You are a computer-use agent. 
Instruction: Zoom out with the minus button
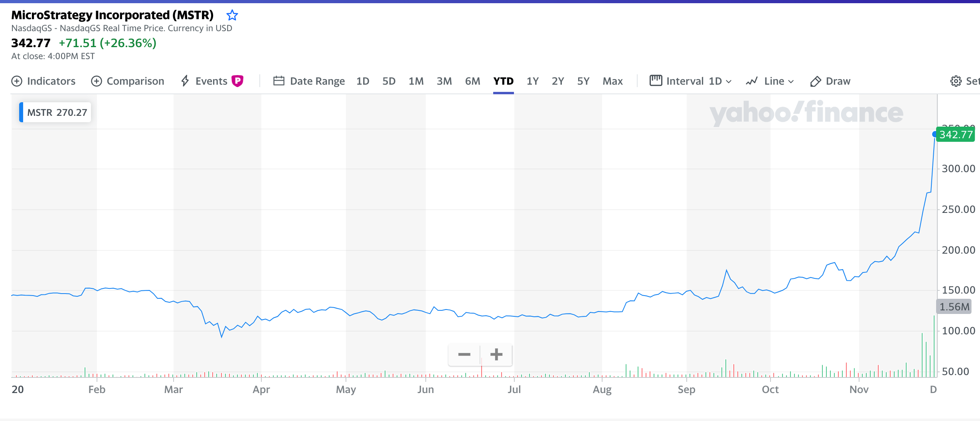pos(464,354)
